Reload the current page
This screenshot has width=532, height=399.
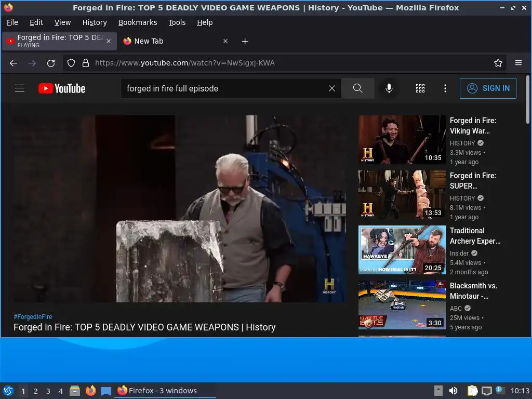(51, 63)
